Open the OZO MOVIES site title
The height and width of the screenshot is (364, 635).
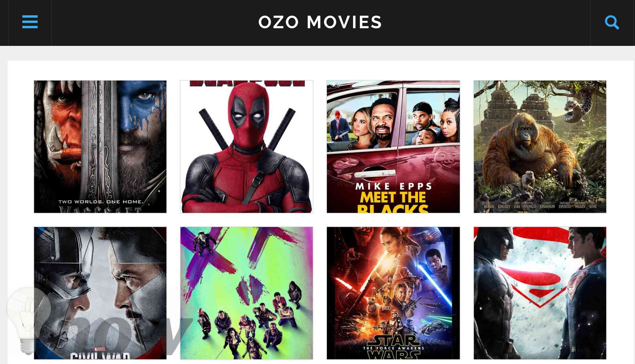320,22
